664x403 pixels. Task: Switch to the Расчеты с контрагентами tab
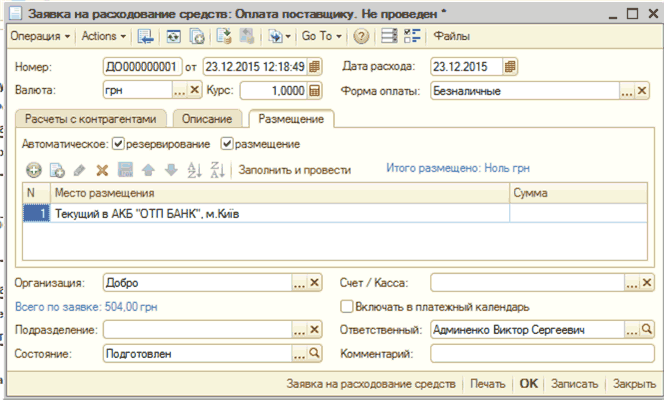pos(90,119)
